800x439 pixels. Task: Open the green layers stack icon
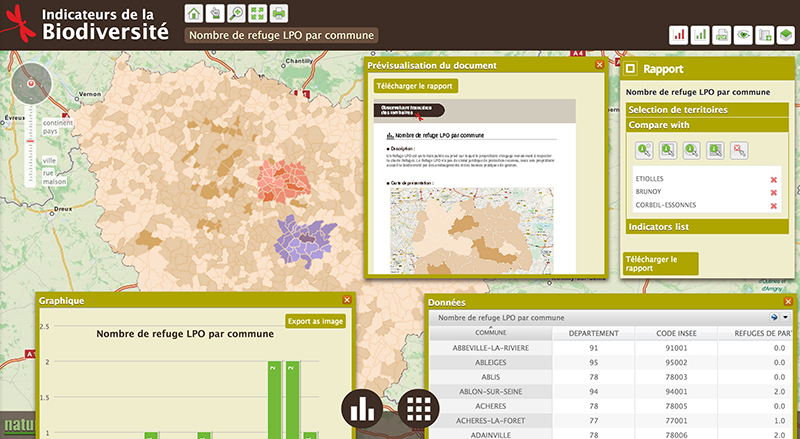pyautogui.click(x=786, y=35)
